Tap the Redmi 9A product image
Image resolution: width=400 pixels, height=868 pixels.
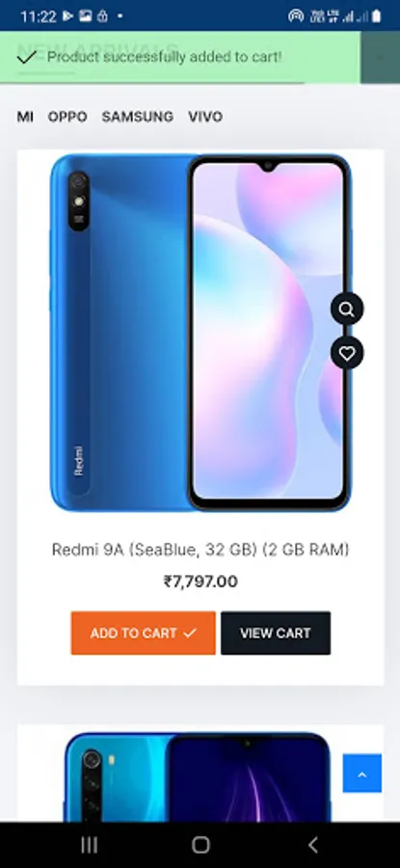tap(200, 333)
